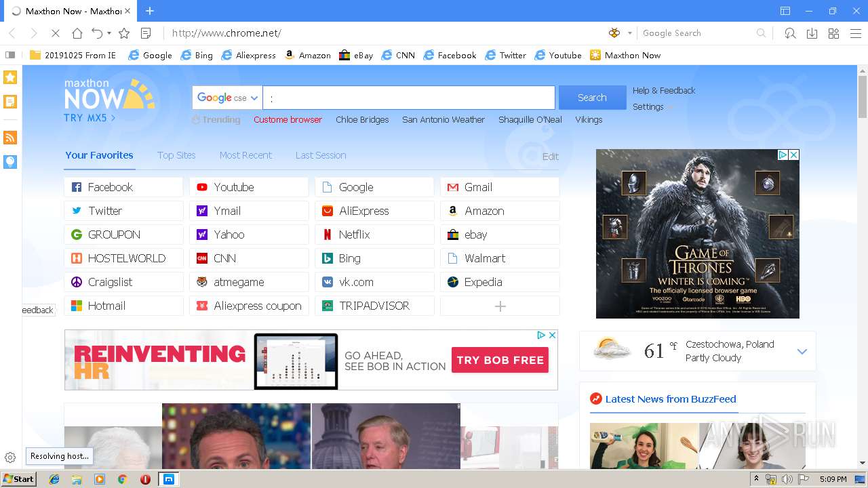Switch to Top Sites tab
Screen dimensions: 868x488
point(176,155)
